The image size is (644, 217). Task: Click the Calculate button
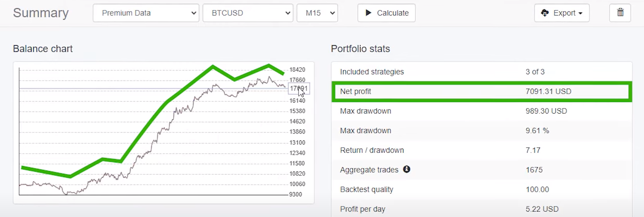(x=387, y=13)
